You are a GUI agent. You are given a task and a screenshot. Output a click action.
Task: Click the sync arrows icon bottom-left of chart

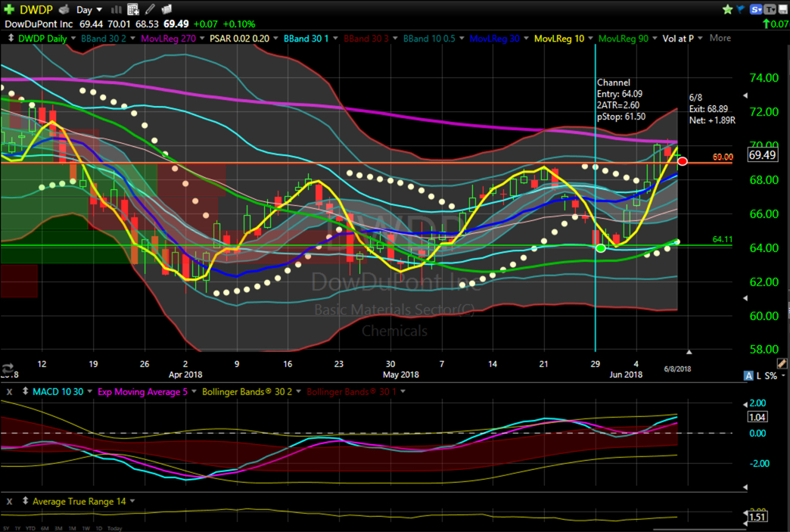[8, 369]
